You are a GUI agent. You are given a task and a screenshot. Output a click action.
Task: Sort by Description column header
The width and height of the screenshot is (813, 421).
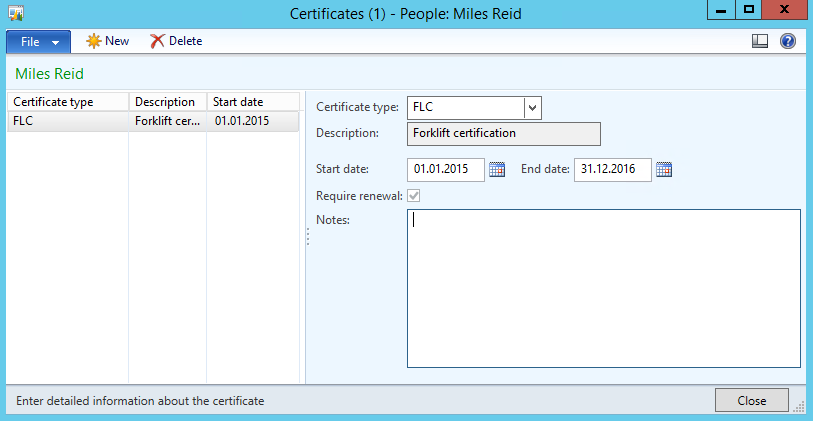pos(166,102)
